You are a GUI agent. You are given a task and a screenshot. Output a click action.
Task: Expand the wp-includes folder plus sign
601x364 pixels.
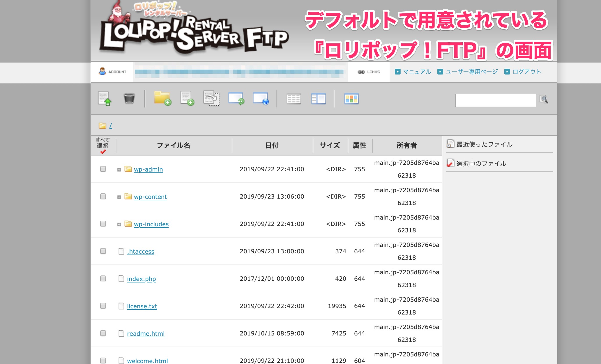(119, 225)
